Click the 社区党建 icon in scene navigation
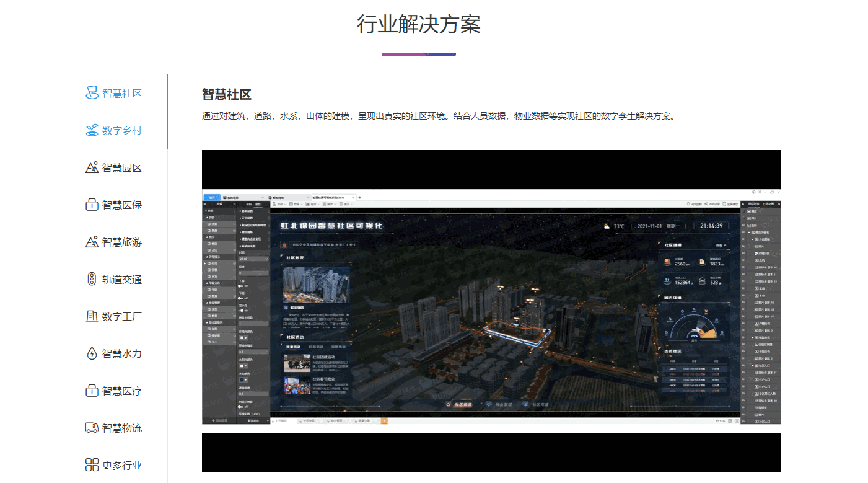 (x=525, y=404)
